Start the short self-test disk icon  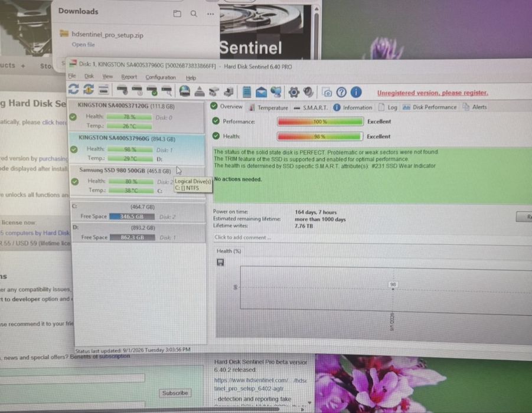tap(122, 90)
